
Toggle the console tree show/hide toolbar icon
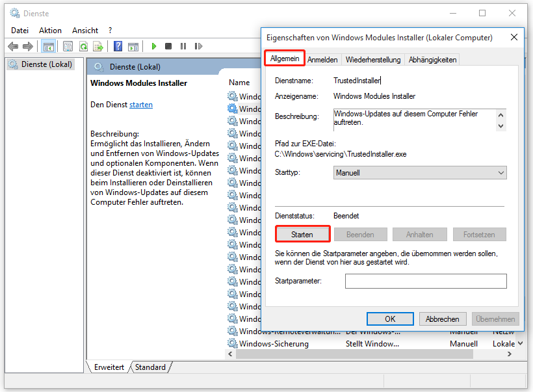(48, 46)
